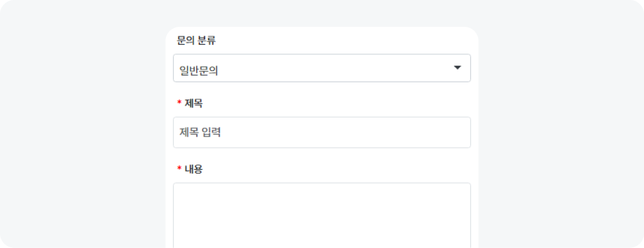644x248 pixels.
Task: Click the 제목 field label
Action: point(194,104)
